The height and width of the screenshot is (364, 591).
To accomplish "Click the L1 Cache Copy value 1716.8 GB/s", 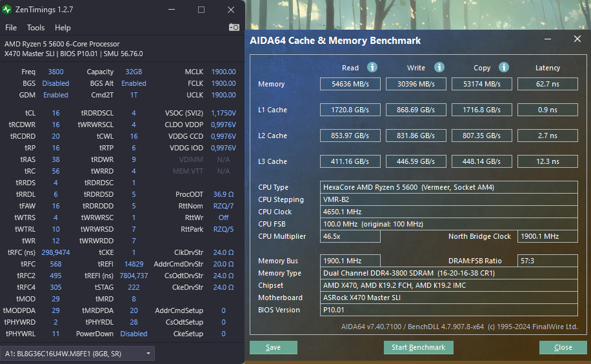I will pyautogui.click(x=482, y=110).
